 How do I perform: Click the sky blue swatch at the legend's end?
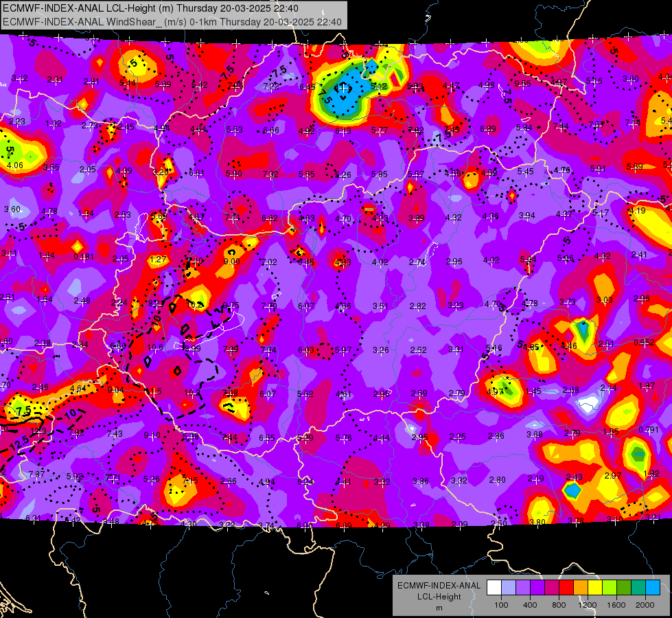click(x=653, y=588)
